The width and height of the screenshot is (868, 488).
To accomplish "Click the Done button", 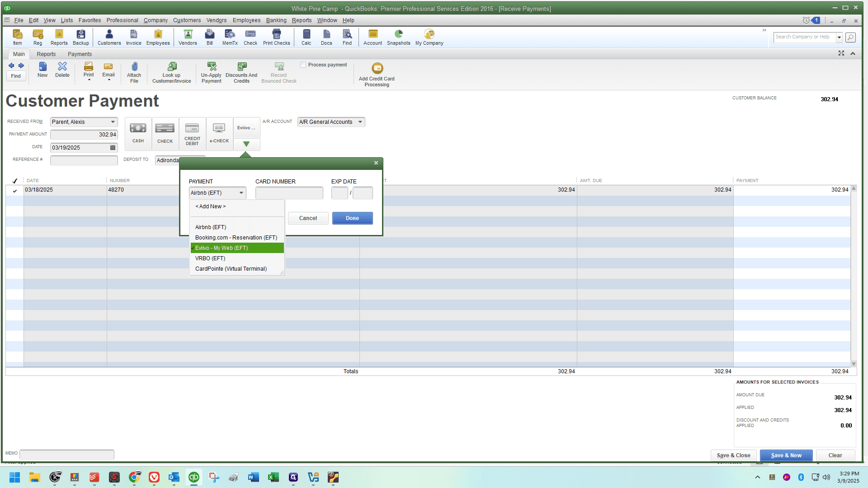I will (353, 218).
